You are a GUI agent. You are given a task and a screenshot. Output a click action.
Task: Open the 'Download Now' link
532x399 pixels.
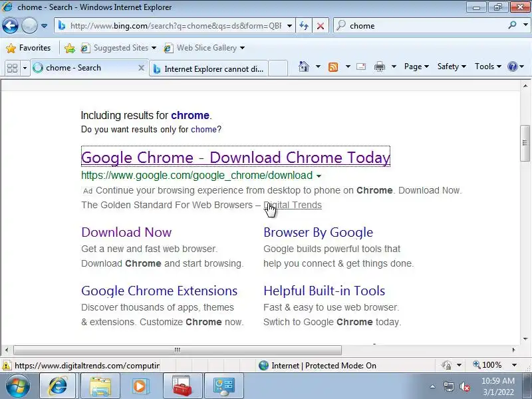(126, 232)
